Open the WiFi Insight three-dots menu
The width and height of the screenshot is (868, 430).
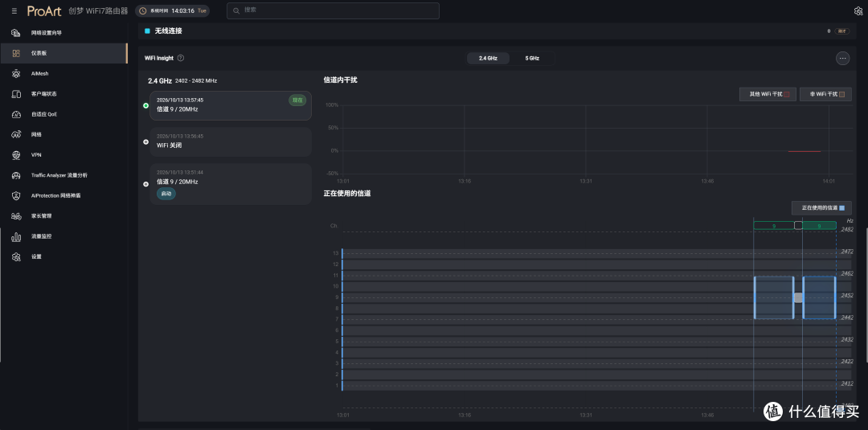(x=842, y=58)
